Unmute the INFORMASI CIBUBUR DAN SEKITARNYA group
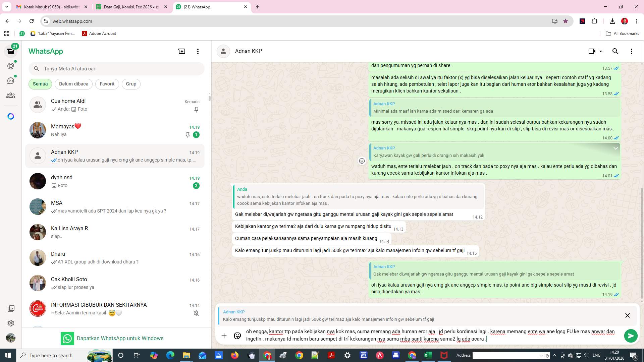The image size is (644, 362). click(x=196, y=313)
